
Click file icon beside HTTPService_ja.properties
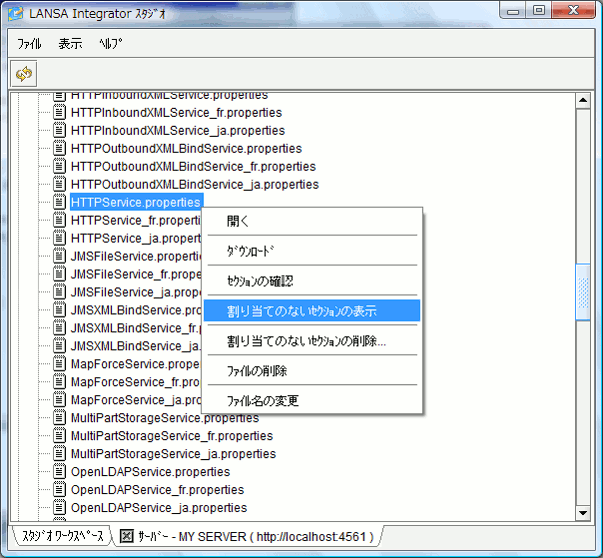click(x=59, y=238)
